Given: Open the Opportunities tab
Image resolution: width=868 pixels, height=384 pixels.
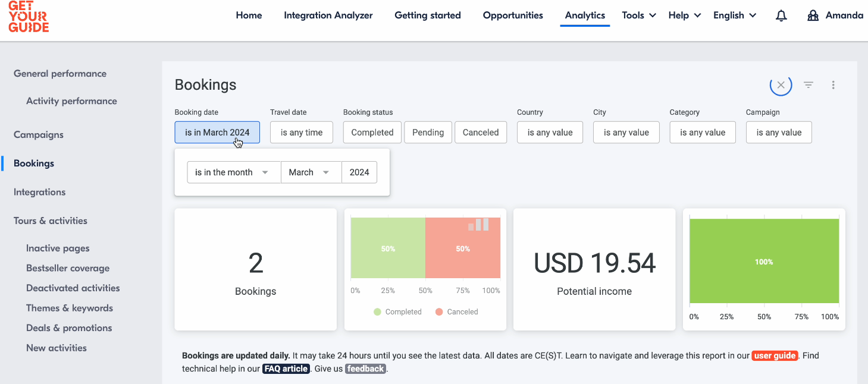Looking at the screenshot, I should tap(513, 15).
